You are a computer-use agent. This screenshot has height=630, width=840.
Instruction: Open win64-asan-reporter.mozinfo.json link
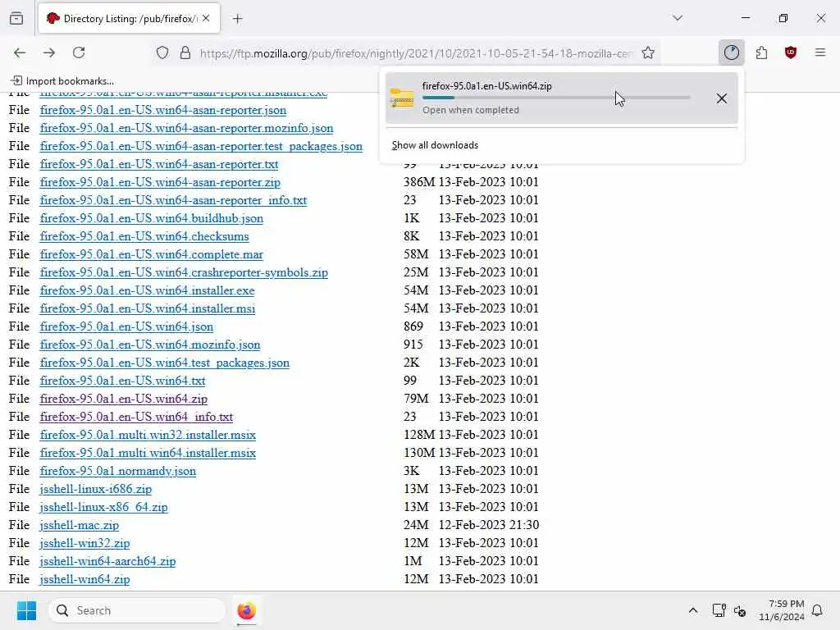pos(186,129)
